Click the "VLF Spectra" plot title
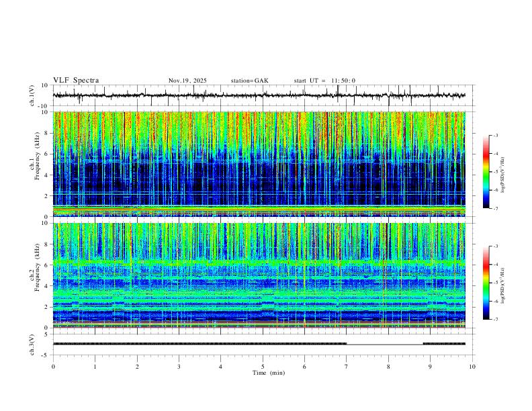 (76, 81)
